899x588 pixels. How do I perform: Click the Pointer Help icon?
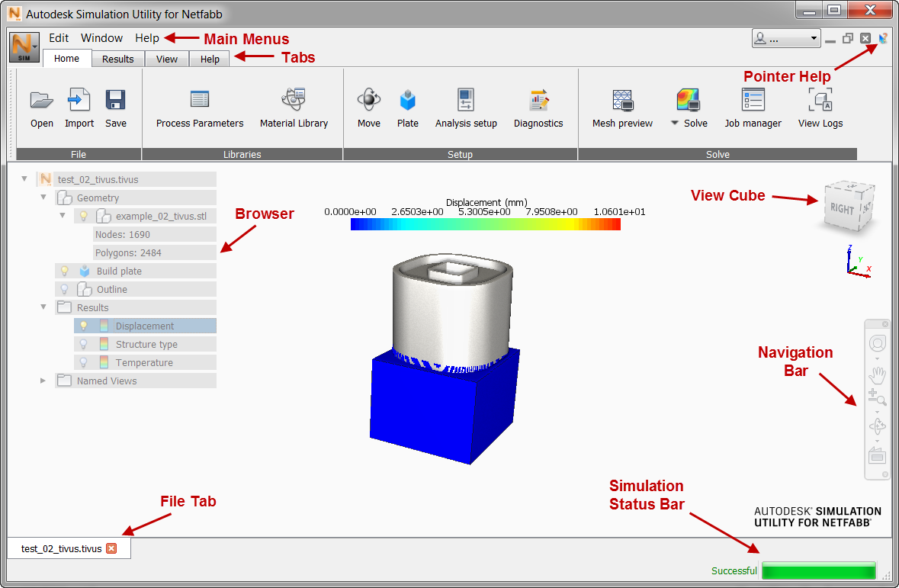883,38
